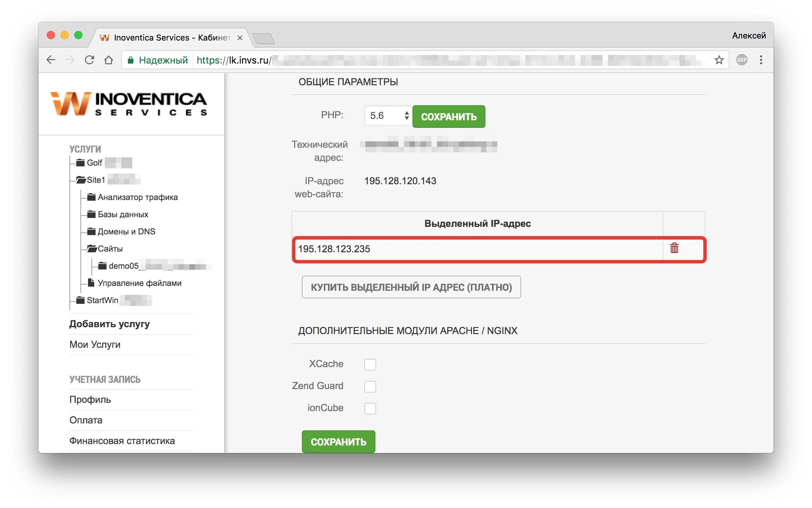Click the УСЛУГИ section heading
This screenshot has width=812, height=508.
(85, 149)
